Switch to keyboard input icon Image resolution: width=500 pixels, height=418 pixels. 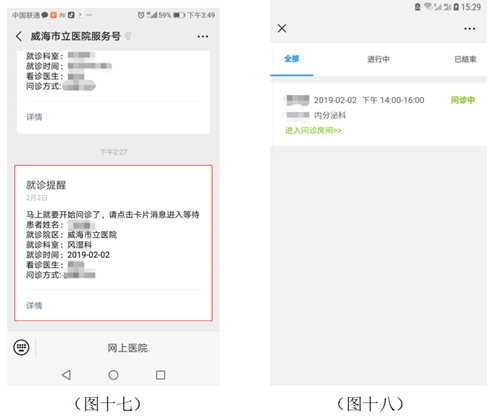(x=21, y=347)
